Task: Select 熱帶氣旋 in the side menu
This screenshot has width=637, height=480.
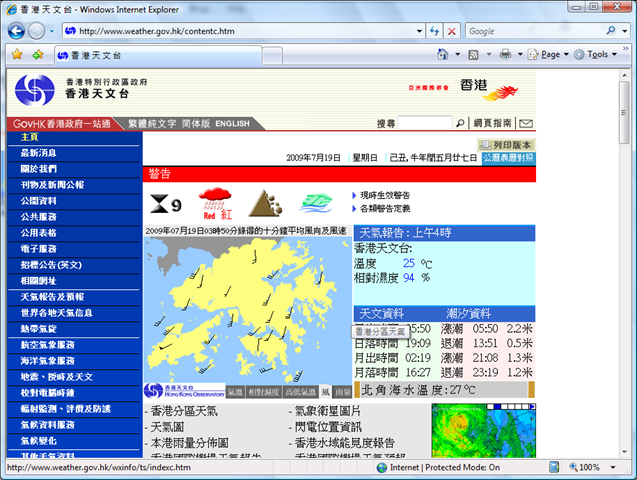Action: [39, 329]
